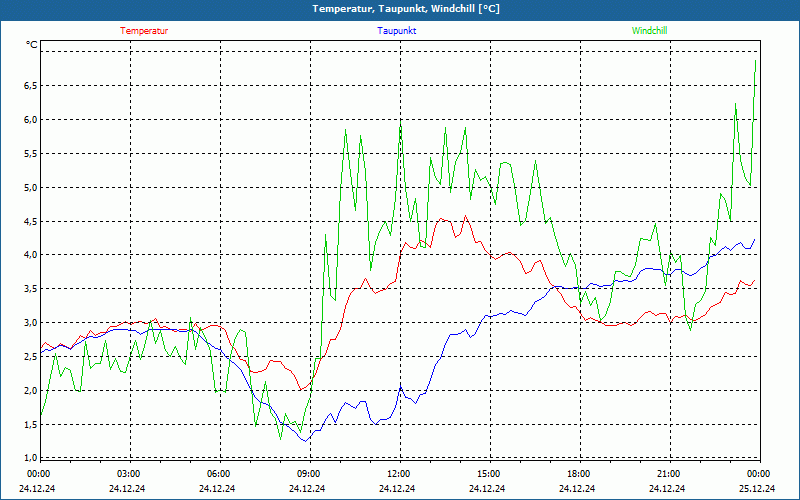The image size is (800, 500).
Task: Click the 15:00 time axis label
Action: (x=488, y=474)
